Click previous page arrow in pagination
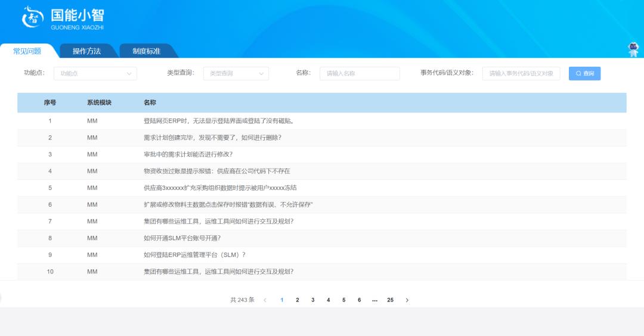The image size is (644, 336). pos(265,300)
